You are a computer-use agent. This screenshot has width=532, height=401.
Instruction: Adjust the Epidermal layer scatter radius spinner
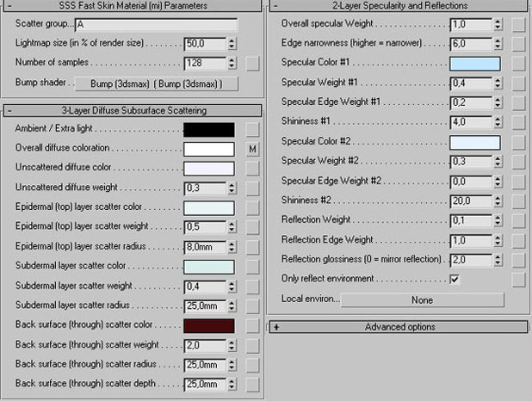(232, 247)
